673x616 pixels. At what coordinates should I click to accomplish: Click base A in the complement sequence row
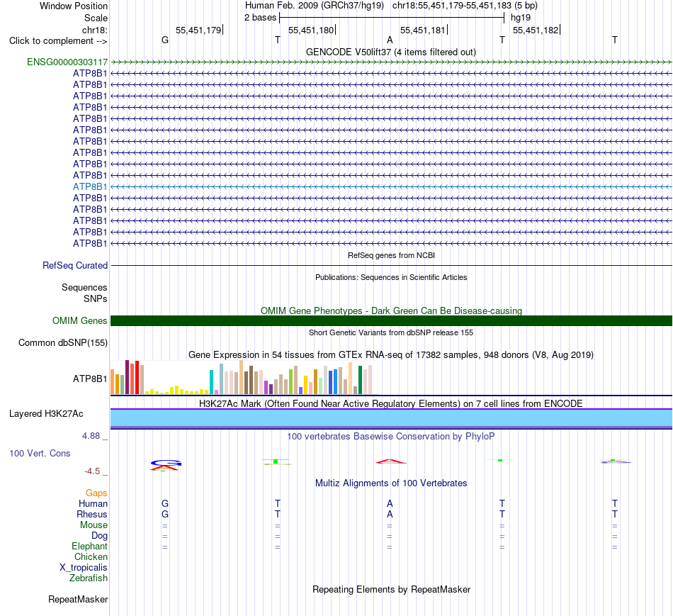[x=390, y=40]
